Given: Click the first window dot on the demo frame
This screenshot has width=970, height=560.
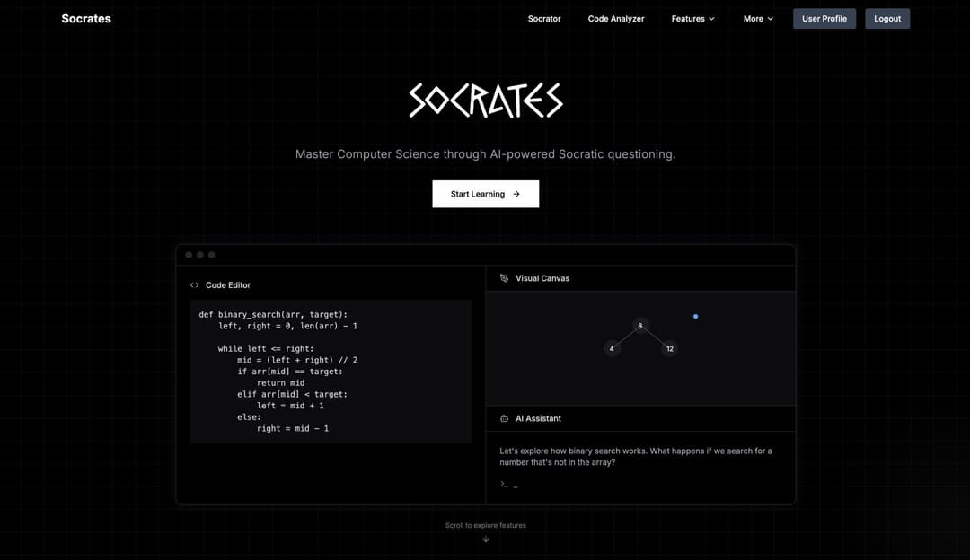Looking at the screenshot, I should tap(189, 254).
